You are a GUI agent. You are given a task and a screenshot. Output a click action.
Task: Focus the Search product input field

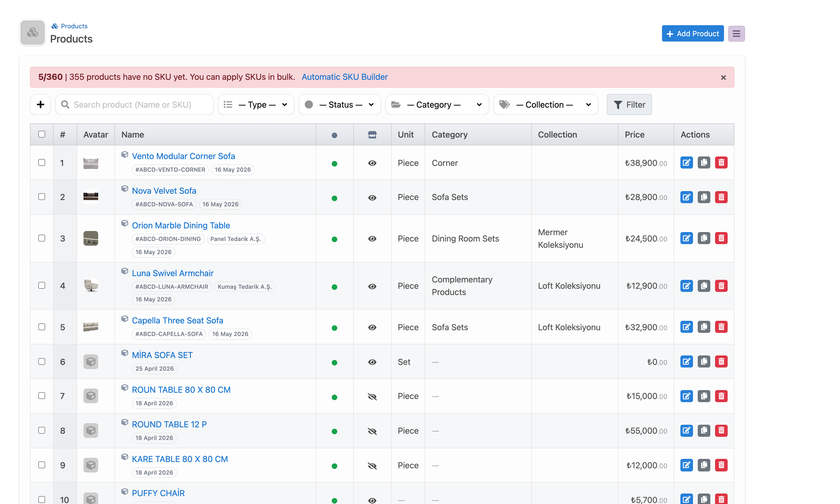(x=134, y=104)
